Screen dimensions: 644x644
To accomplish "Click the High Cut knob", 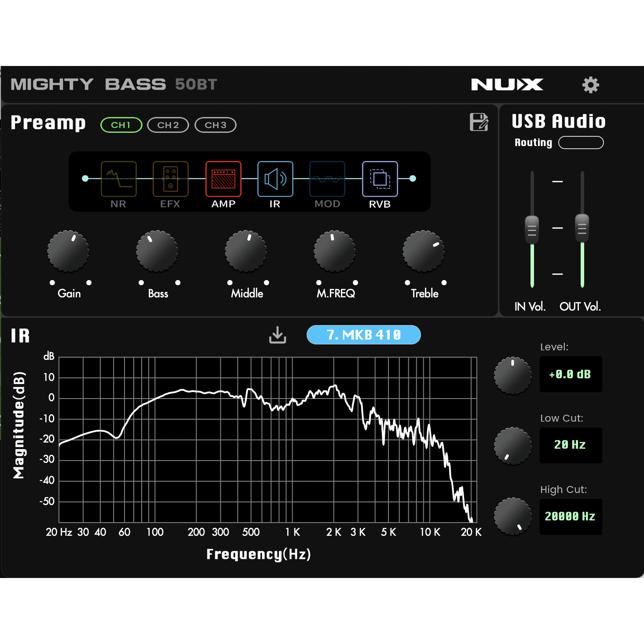I will pos(513,516).
